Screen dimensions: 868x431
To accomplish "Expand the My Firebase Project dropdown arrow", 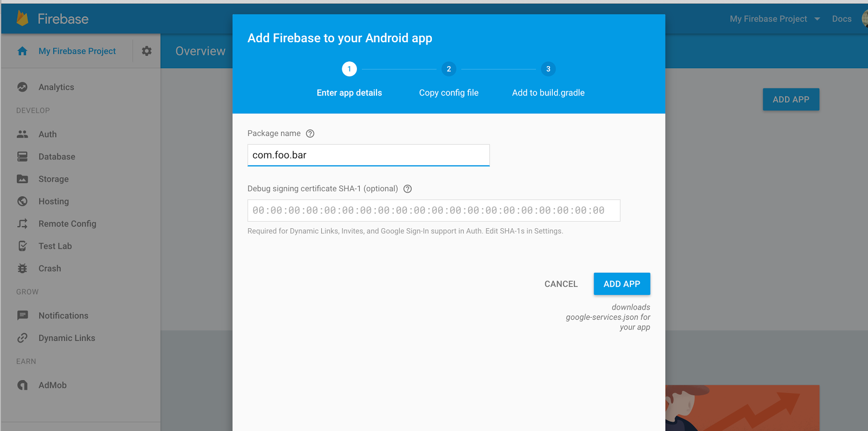I will point(817,19).
